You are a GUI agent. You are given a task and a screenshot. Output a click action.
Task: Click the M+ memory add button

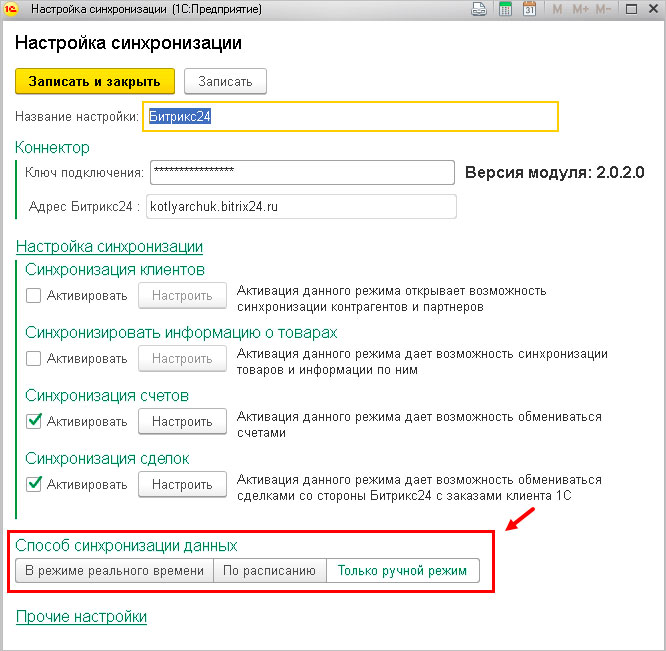pos(581,9)
